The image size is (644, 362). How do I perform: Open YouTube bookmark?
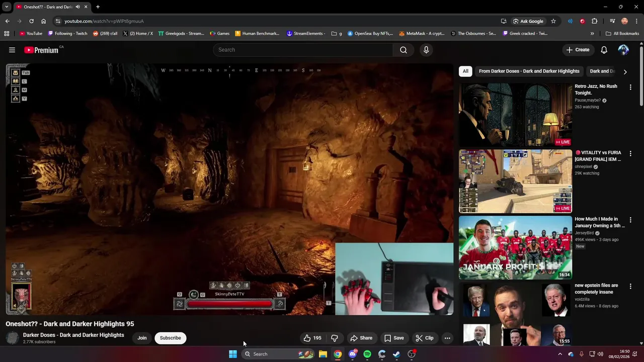[x=31, y=34]
